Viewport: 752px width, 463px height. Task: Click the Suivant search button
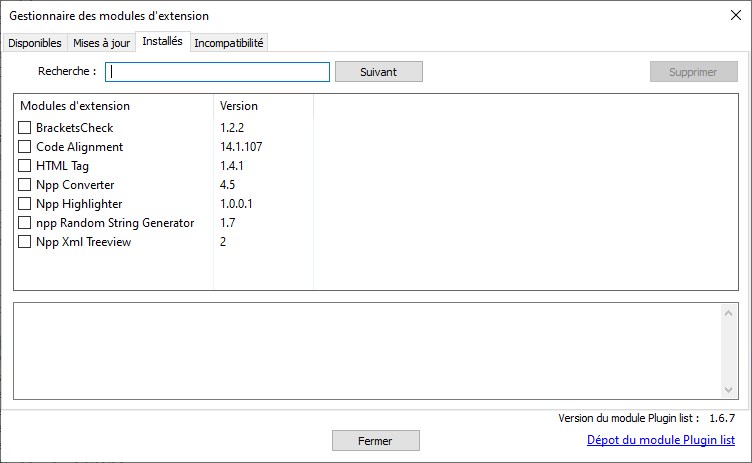pos(379,71)
